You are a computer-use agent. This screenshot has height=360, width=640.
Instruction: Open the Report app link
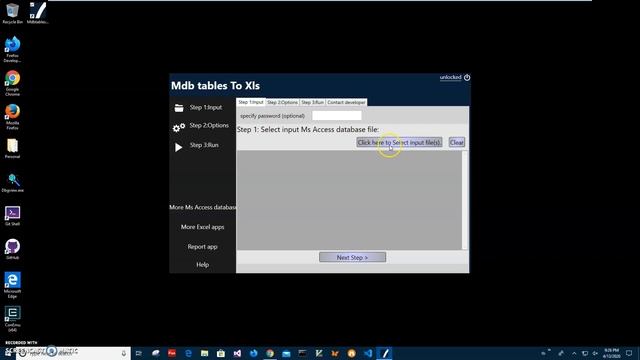(202, 247)
